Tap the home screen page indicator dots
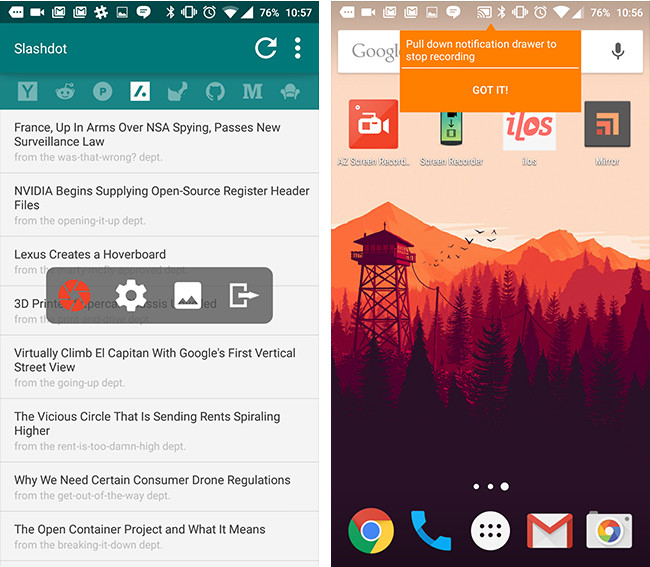The image size is (650, 567). 490,486
